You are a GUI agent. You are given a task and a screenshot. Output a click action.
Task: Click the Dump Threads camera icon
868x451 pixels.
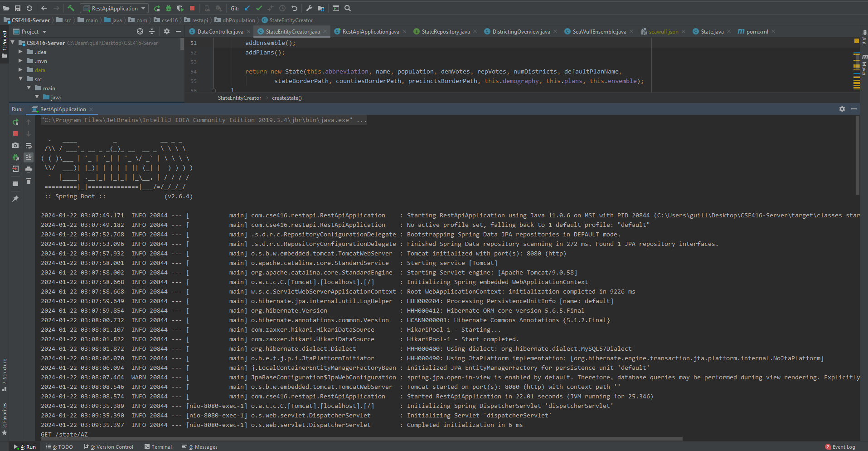point(15,145)
